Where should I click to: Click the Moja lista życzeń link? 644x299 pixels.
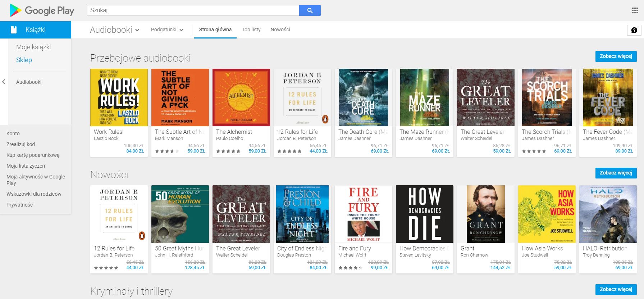coord(26,166)
